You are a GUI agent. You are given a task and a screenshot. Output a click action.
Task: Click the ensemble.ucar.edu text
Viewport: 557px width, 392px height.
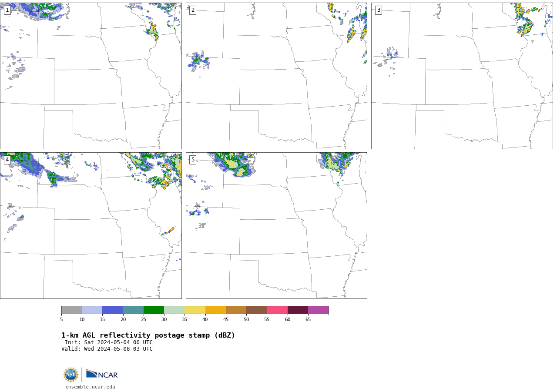[x=91, y=387]
